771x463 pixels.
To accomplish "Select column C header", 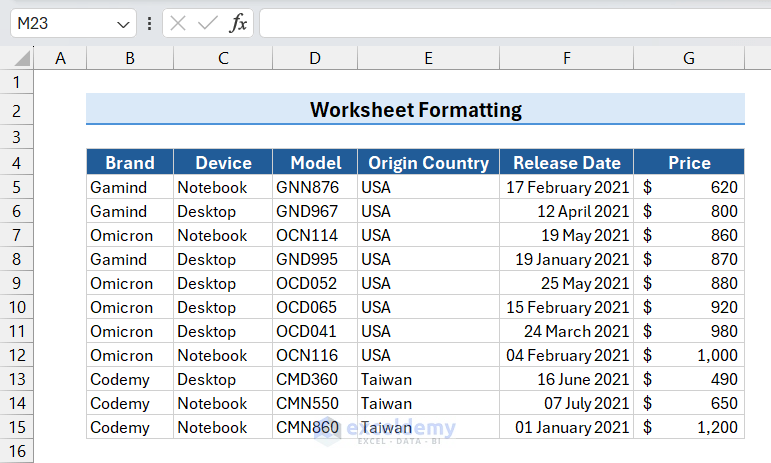I will [223, 58].
